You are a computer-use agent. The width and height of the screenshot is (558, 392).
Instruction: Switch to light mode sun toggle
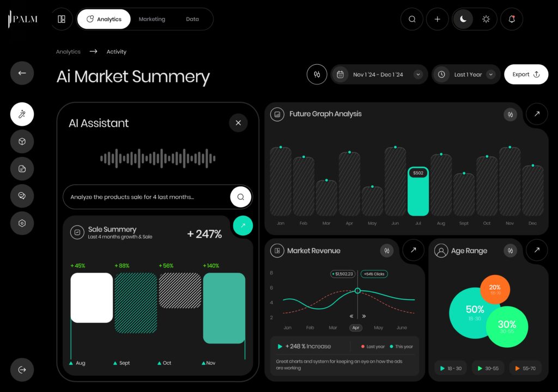[486, 19]
